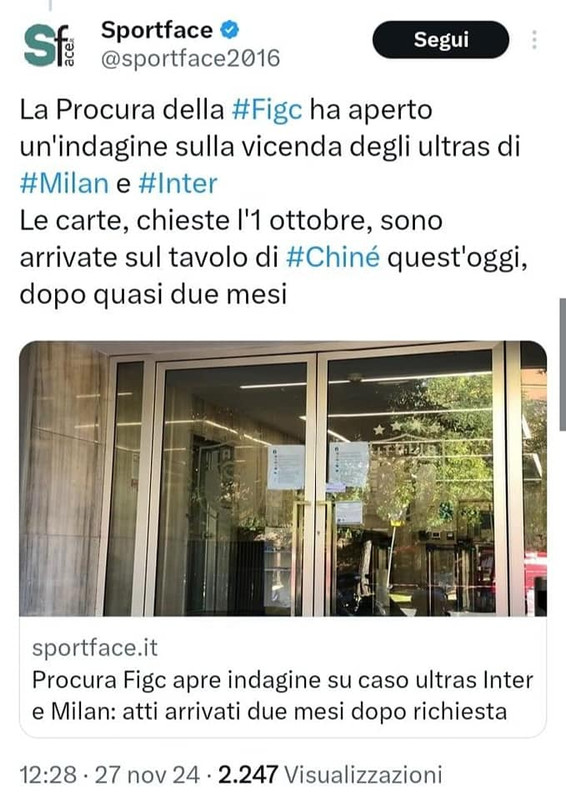Screen dimensions: 566x800
Task: Click the 12:28 timestamp of the tweet
Action: [48, 775]
